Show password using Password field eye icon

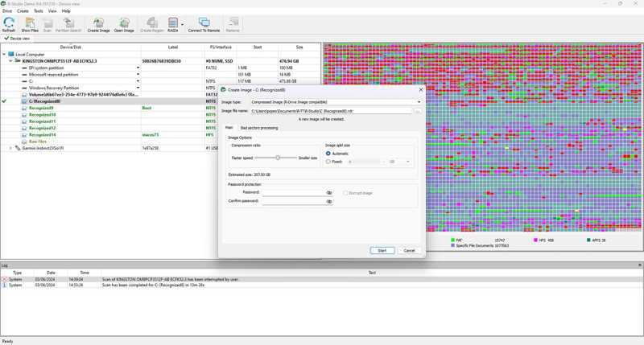(x=329, y=192)
